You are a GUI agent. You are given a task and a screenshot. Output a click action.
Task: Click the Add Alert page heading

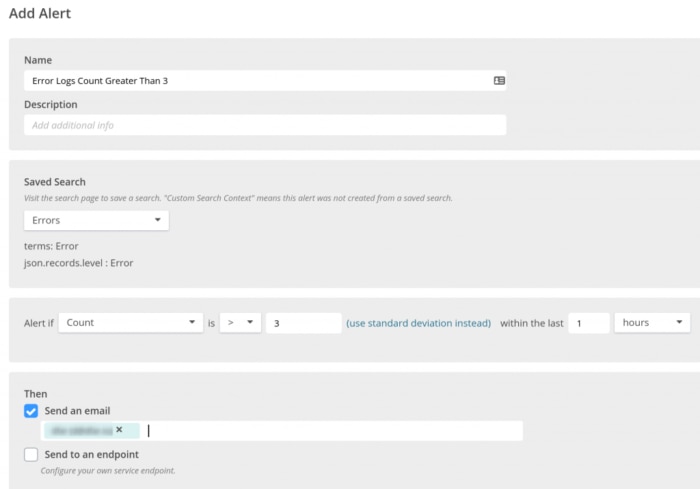tap(40, 14)
